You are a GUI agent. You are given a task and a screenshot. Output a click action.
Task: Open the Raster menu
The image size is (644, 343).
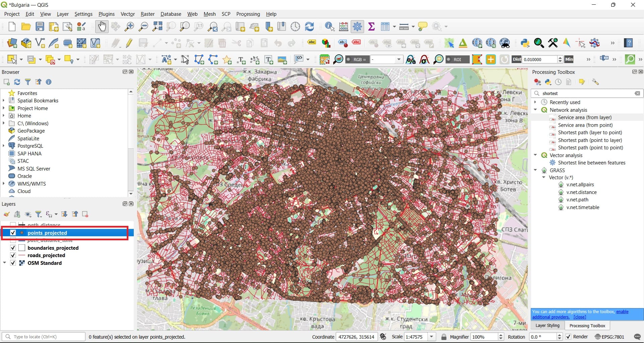tap(148, 14)
